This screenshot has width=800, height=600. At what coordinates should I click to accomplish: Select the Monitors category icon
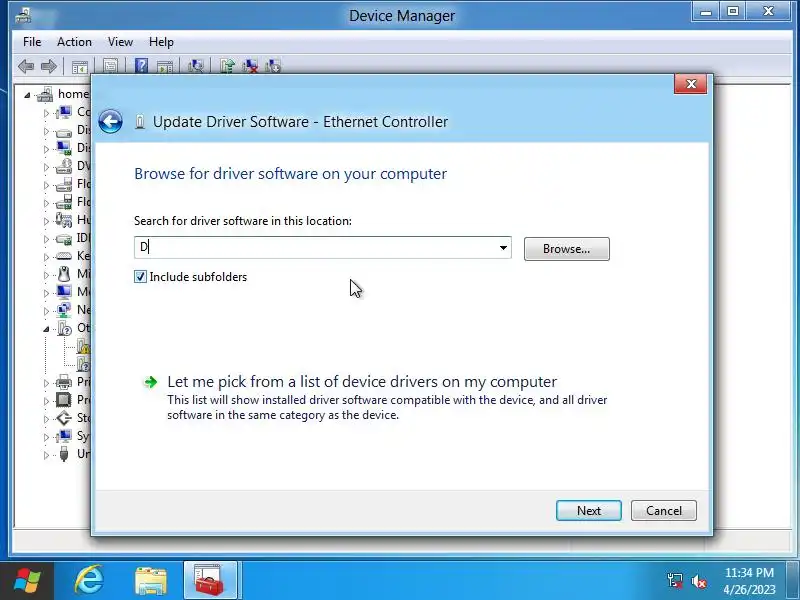click(x=64, y=292)
